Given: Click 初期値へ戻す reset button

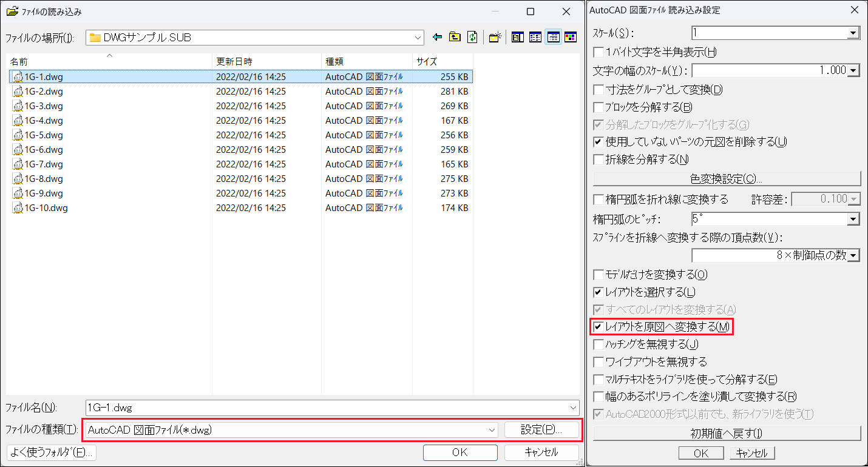Looking at the screenshot, I should coord(727,434).
